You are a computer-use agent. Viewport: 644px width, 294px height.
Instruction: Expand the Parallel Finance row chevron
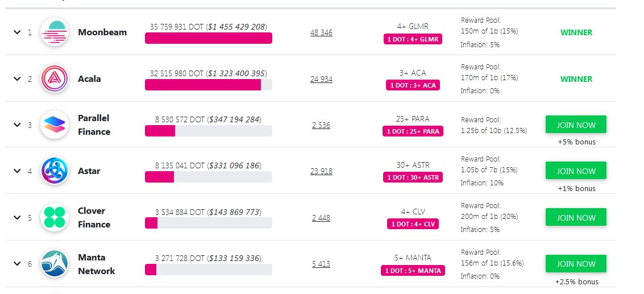[x=17, y=125]
